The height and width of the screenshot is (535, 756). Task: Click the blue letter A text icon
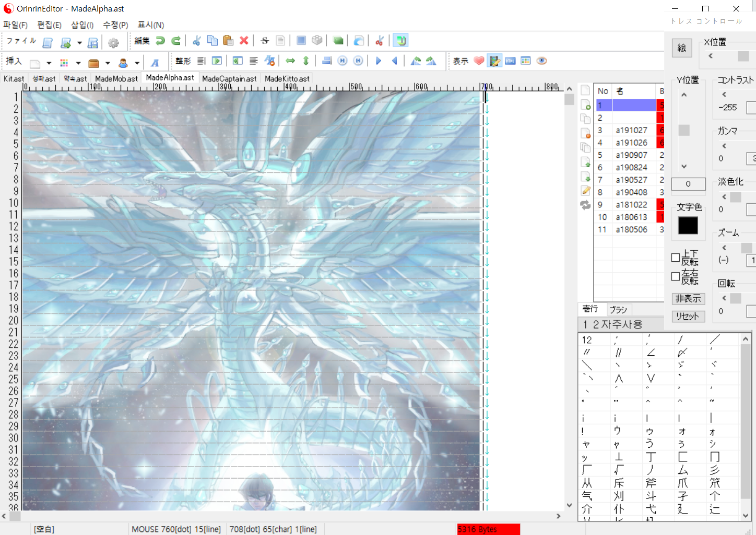tap(155, 63)
